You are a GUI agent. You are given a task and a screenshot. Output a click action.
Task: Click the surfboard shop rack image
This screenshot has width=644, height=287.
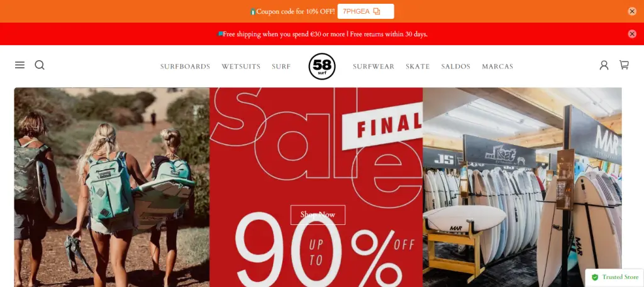pos(522,187)
